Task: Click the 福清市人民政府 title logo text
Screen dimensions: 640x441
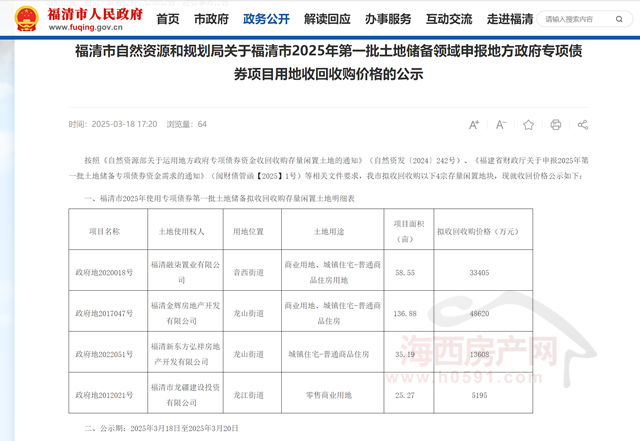Action: point(95,14)
